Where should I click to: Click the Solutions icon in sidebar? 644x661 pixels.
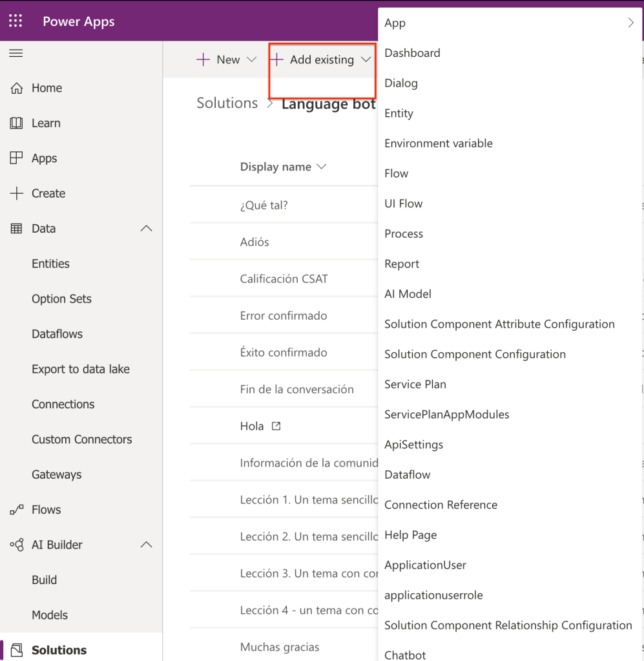tap(17, 650)
